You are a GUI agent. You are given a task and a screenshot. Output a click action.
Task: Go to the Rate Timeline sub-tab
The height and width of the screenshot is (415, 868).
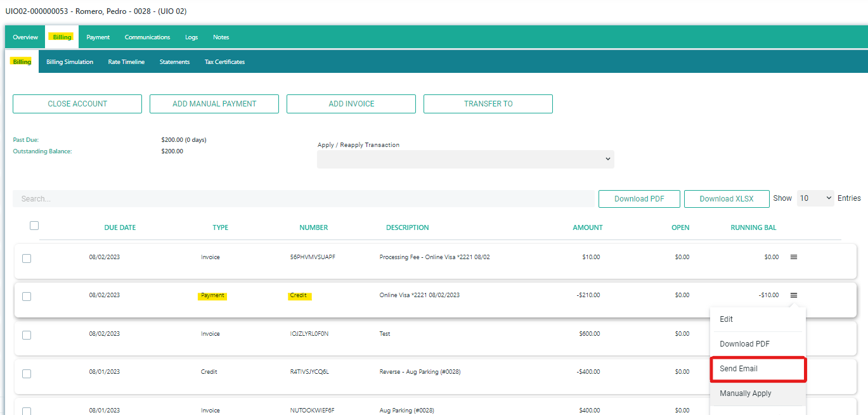(126, 62)
